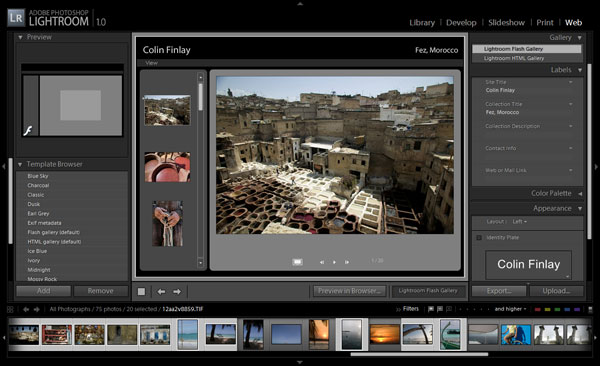The width and height of the screenshot is (600, 366).
Task: Click the double-chevron icon beside Filters
Action: [x=398, y=309]
